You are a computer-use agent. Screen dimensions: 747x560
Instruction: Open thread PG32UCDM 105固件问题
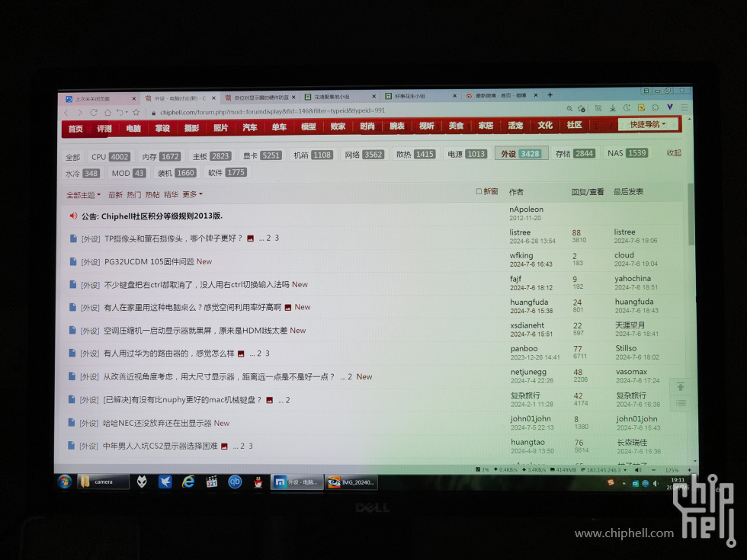149,261
